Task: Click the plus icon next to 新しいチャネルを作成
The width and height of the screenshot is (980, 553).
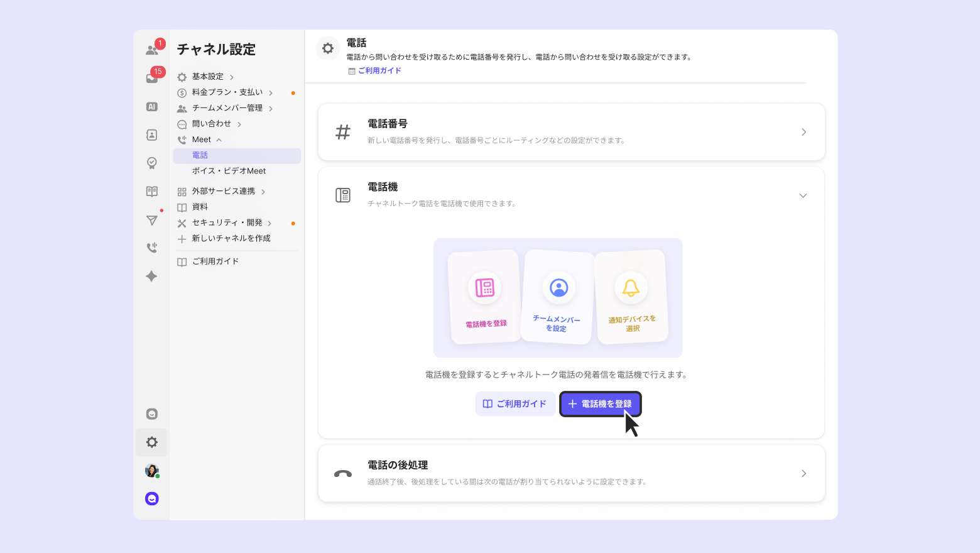Action: [x=182, y=239]
